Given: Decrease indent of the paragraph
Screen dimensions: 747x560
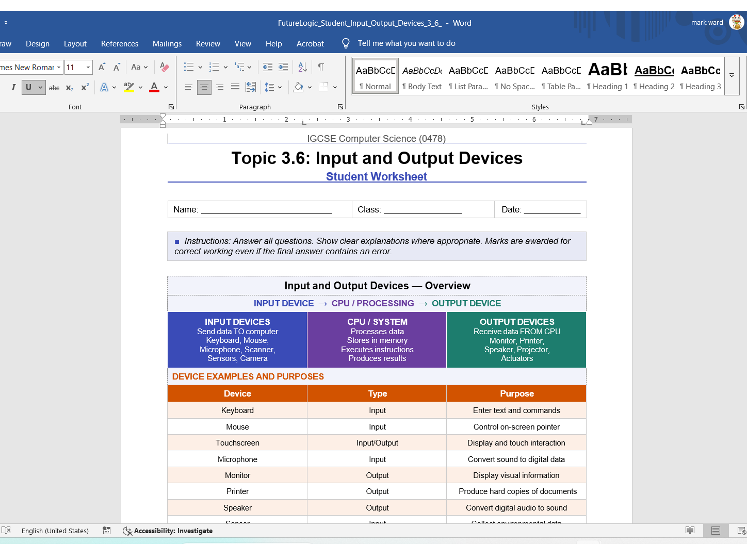Looking at the screenshot, I should [268, 67].
